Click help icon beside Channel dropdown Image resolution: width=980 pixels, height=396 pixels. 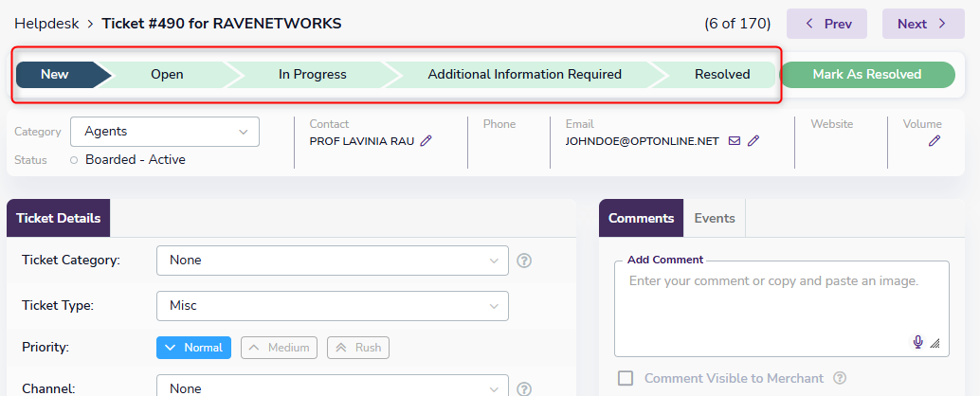pyautogui.click(x=524, y=388)
